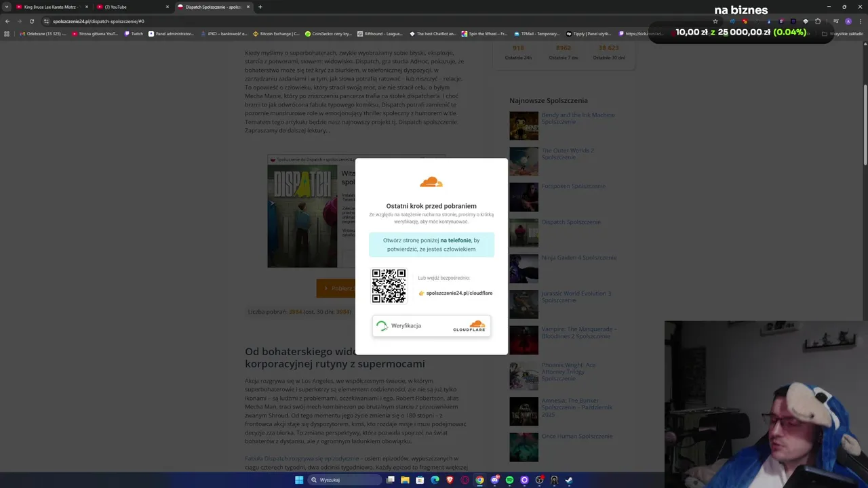Open Vampire The Masquerade Bloodlines 2 link
868x488 pixels.
(579, 332)
